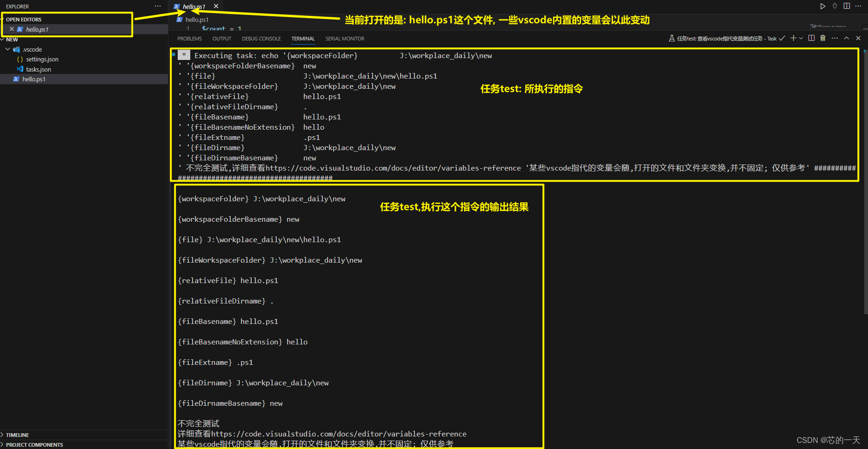
Task: Click '{fileExtname} .ps1' output line
Action: pyautogui.click(x=215, y=362)
